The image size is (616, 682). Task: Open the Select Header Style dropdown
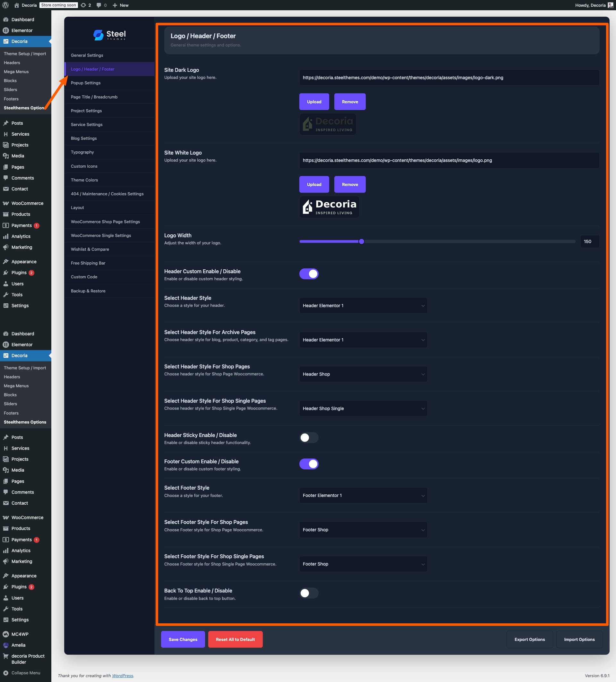[363, 306]
